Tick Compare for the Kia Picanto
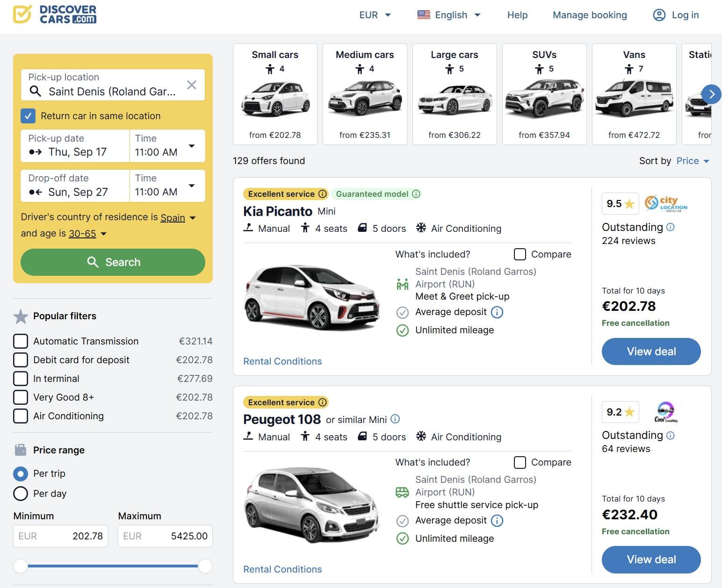Screen dimensions: 722x588 click(x=520, y=254)
